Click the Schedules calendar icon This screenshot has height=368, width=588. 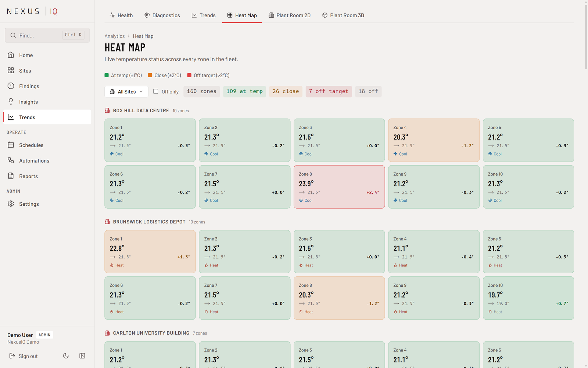coord(11,145)
